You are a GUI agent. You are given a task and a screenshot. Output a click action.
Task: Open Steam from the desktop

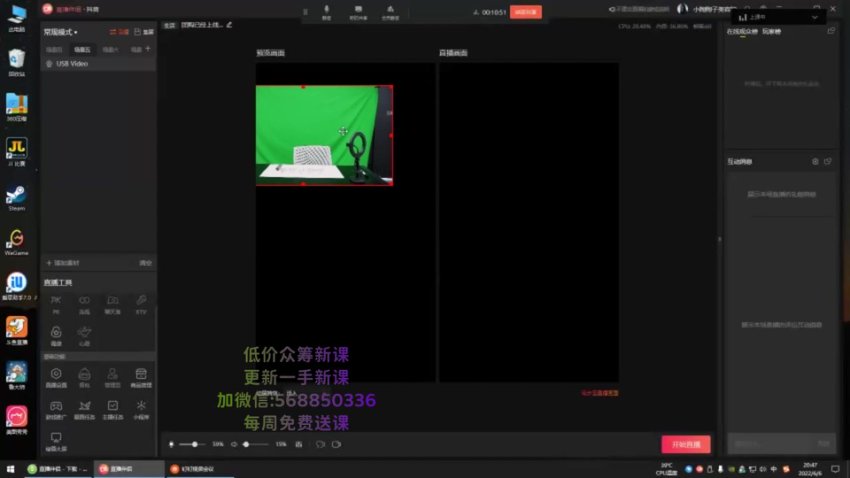(x=16, y=194)
